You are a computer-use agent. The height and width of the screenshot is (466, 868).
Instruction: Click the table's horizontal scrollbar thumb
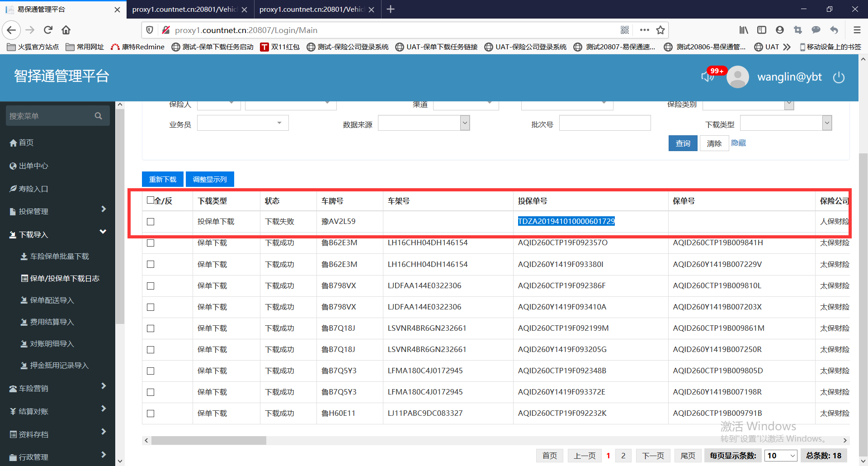tap(208, 441)
